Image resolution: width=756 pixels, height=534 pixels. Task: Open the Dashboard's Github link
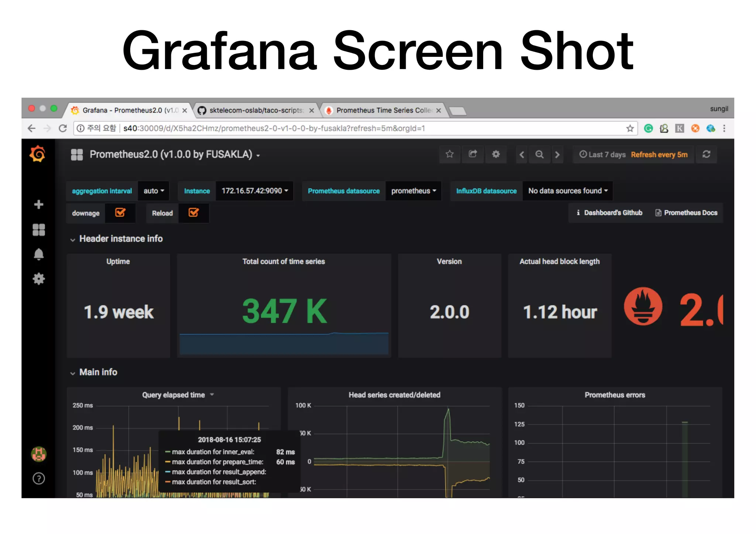tap(610, 213)
